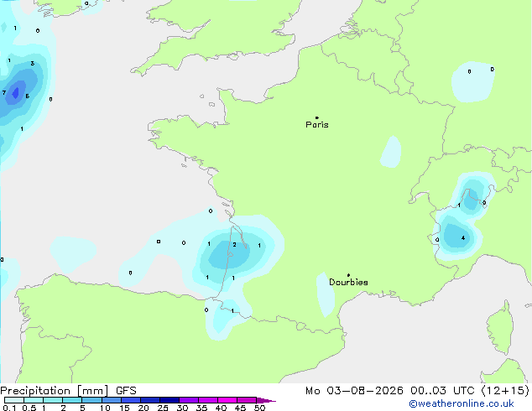The image size is (532, 411).
Task: Pick the 0.5–1 mm legend swatch
Action: [x=34, y=400]
